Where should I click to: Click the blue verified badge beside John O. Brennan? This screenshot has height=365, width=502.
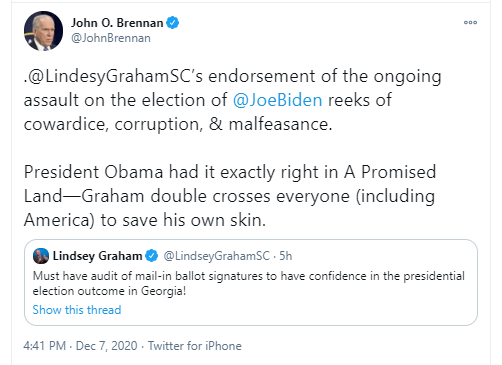[173, 23]
